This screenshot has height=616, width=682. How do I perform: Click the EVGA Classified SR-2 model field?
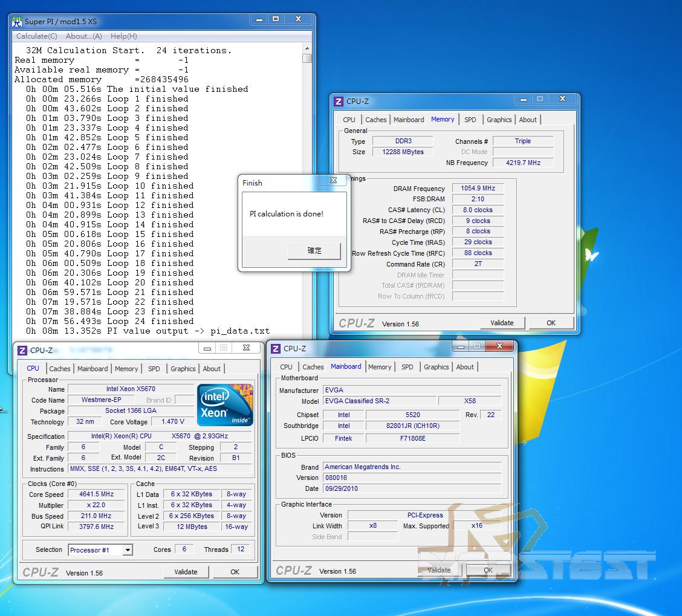[379, 401]
